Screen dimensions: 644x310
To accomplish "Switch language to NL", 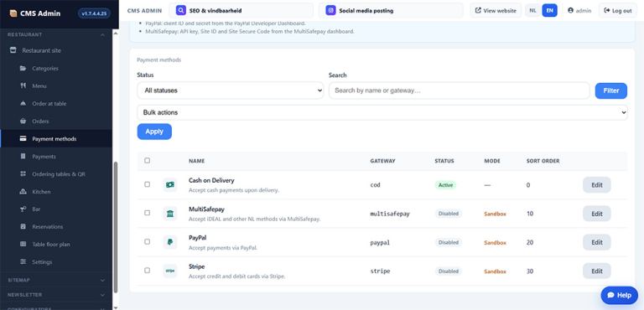I will (x=532, y=11).
